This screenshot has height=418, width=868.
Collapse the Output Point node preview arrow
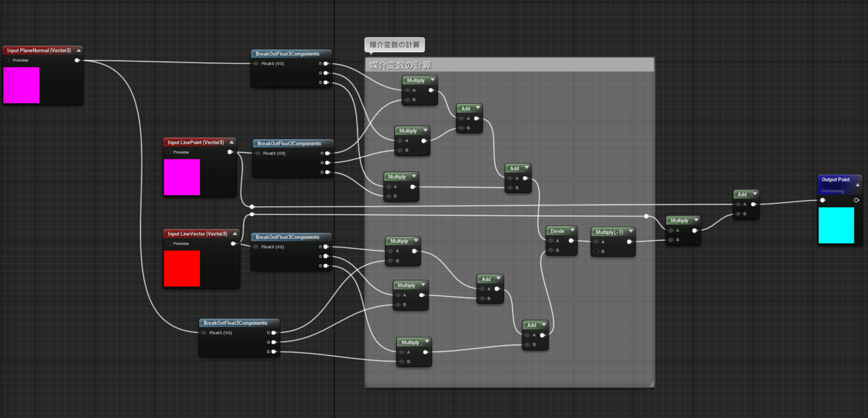[x=858, y=185]
